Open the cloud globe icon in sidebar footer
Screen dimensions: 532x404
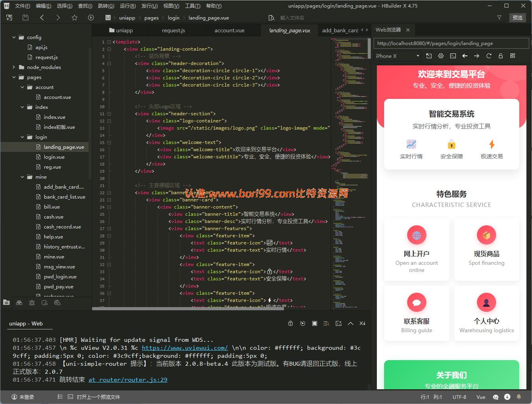[57, 303]
